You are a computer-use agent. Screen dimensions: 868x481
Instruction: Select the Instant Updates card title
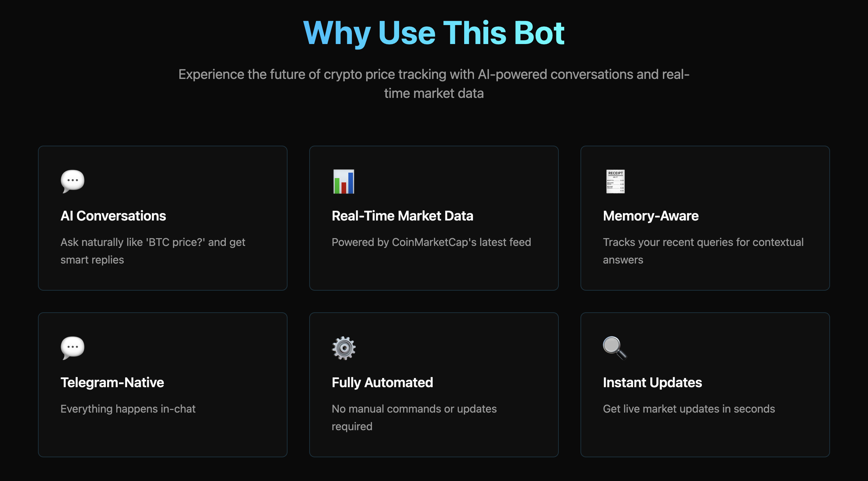[x=652, y=382]
